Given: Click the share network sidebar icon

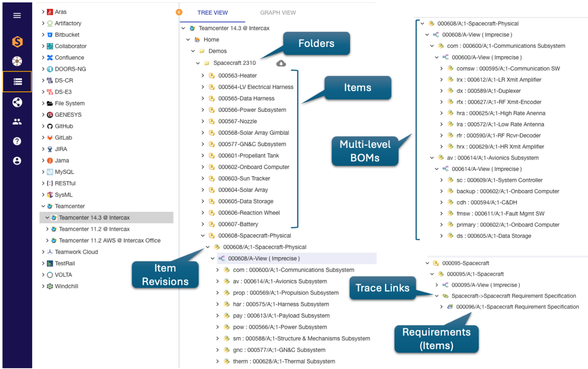Looking at the screenshot, I should tap(17, 102).
